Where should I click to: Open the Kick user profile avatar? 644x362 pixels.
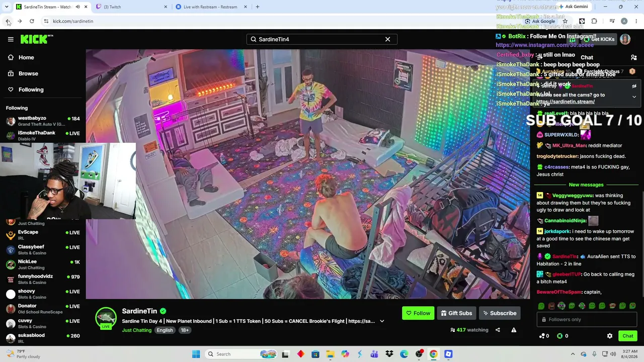[625, 39]
